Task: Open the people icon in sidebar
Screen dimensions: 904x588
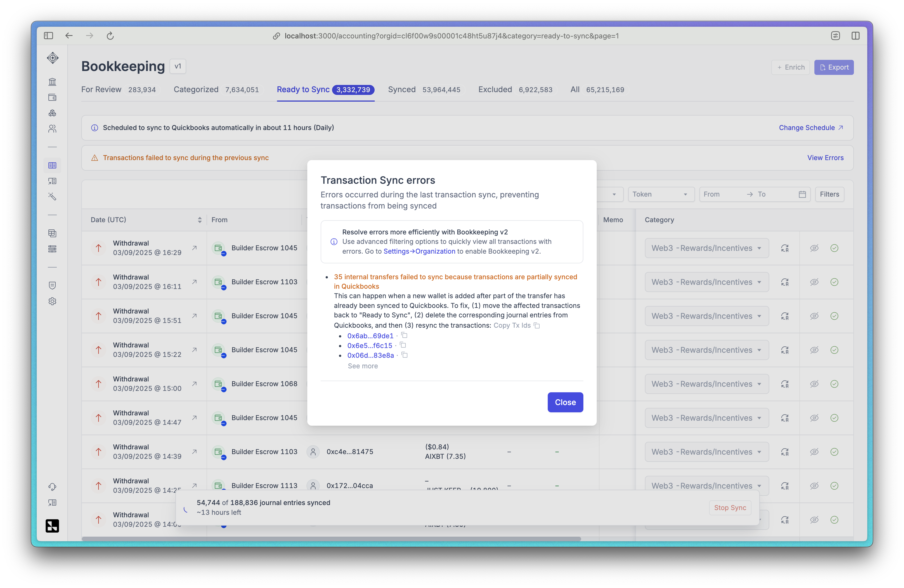Action: point(52,129)
